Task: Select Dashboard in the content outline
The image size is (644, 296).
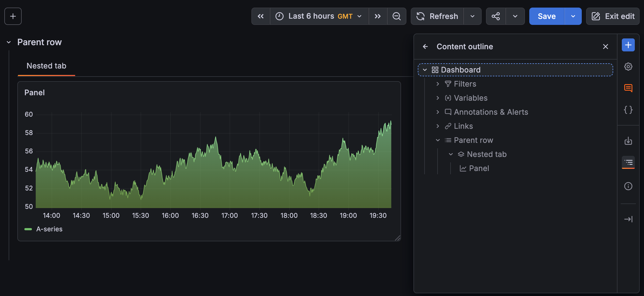Action: pyautogui.click(x=515, y=70)
